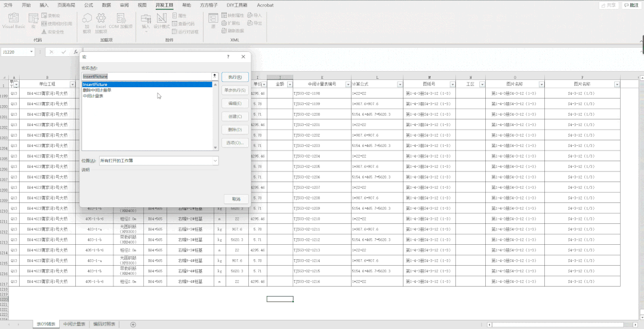The height and width of the screenshot is (329, 644).
Task: Switch to the 文件 File tab
Action: coord(8,5)
